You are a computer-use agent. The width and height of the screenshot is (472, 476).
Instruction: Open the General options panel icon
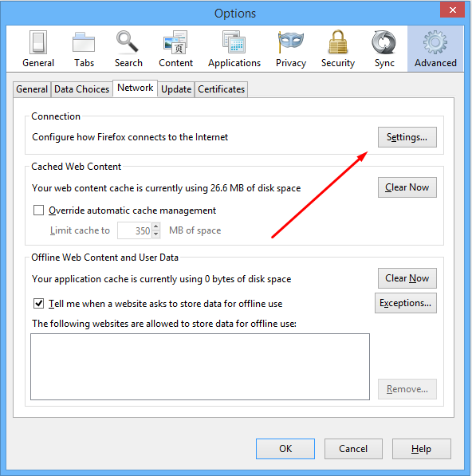38,43
